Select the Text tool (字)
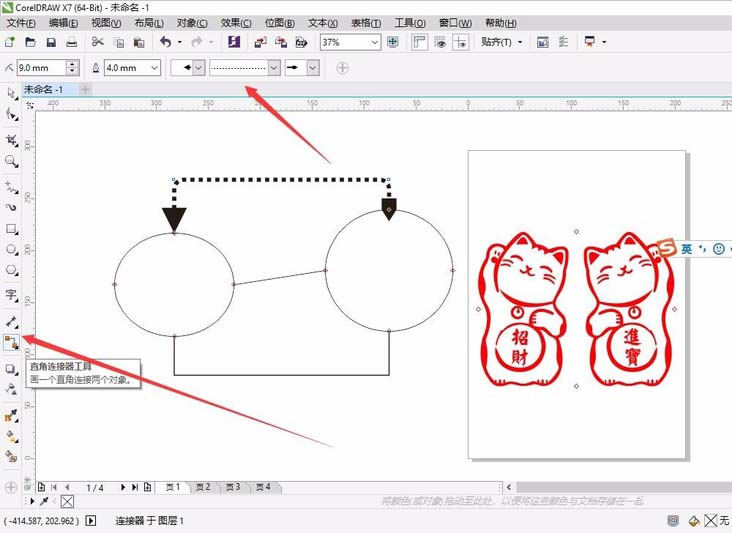This screenshot has height=533, width=732. click(12, 295)
